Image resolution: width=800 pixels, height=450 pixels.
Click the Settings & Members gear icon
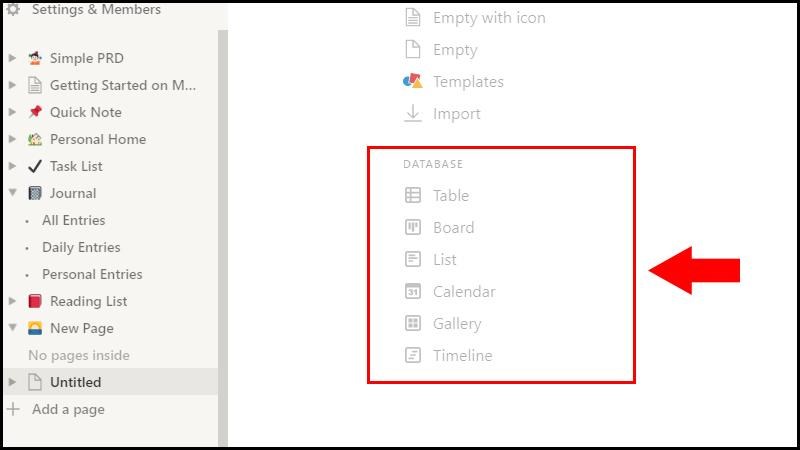click(13, 10)
